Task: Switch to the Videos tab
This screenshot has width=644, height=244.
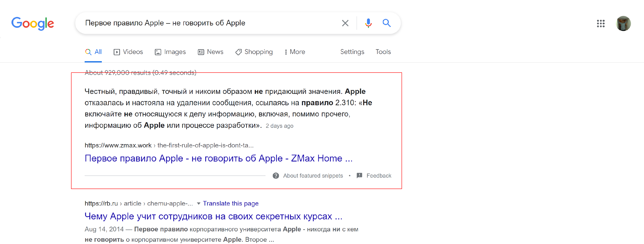Action: coord(128,52)
